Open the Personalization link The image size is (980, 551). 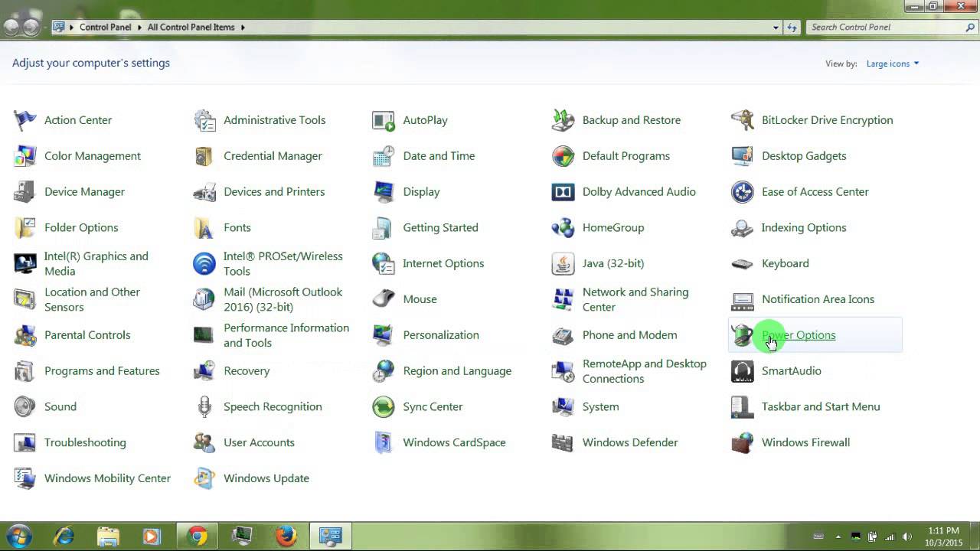[x=441, y=335]
